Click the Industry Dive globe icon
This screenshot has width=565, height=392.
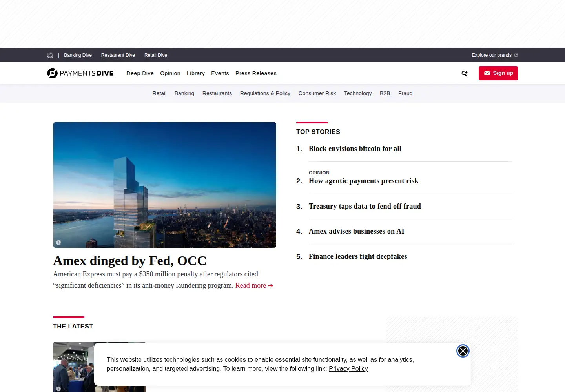click(x=50, y=55)
